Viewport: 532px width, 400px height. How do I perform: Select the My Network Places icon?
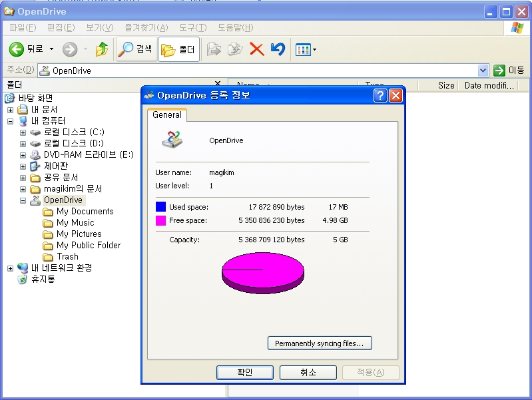pyautogui.click(x=23, y=268)
